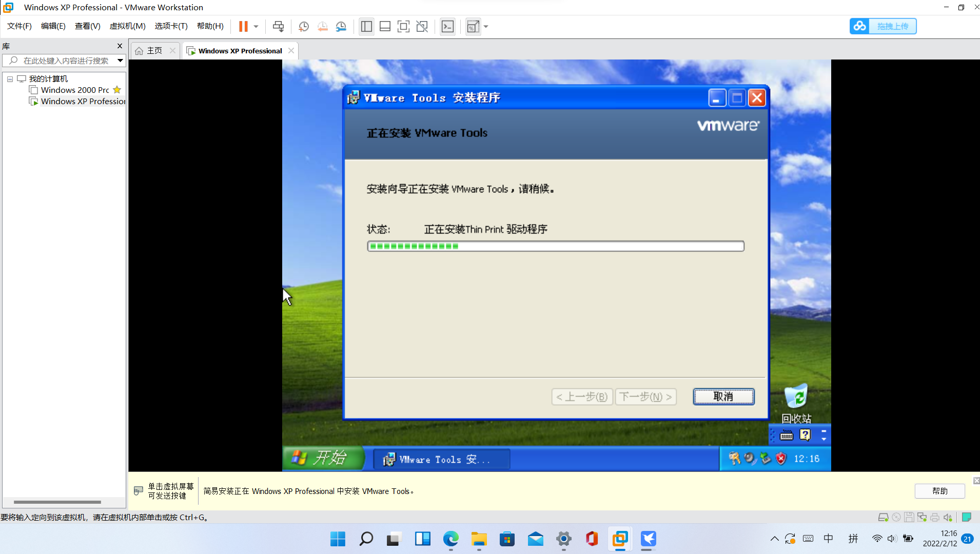Image resolution: width=980 pixels, height=554 pixels.
Task: Open the stretch display dropdown arrow
Action: 486,26
